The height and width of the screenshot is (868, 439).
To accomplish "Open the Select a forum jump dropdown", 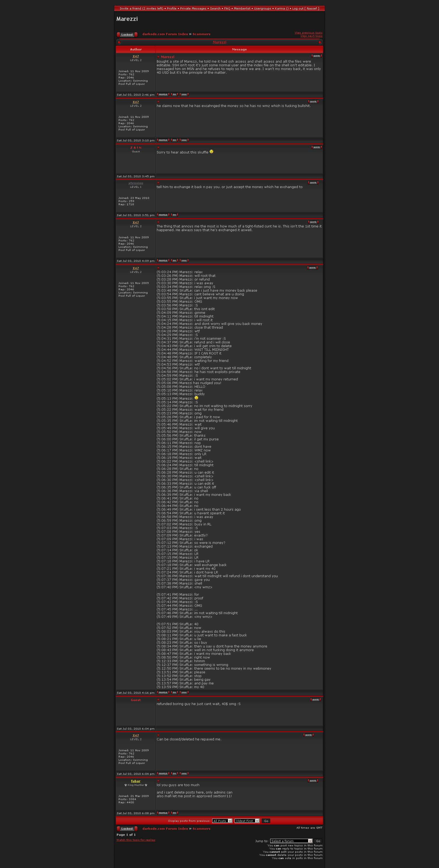I will [291, 841].
